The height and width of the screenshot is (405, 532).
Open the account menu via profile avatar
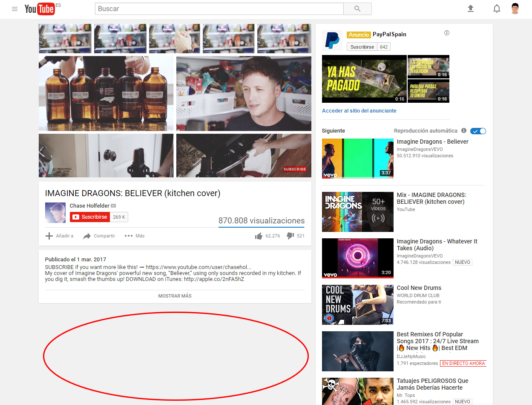click(515, 9)
